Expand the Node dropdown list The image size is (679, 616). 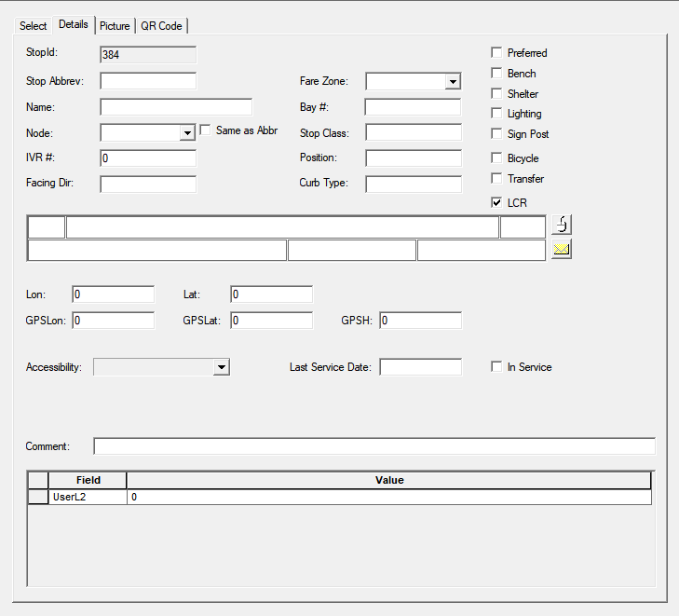pyautogui.click(x=187, y=133)
